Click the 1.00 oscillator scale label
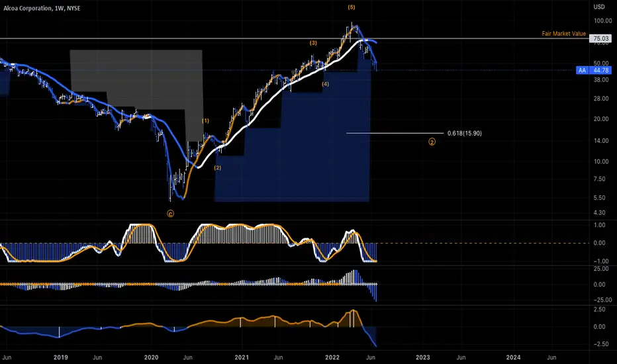The image size is (617, 364). (x=599, y=225)
